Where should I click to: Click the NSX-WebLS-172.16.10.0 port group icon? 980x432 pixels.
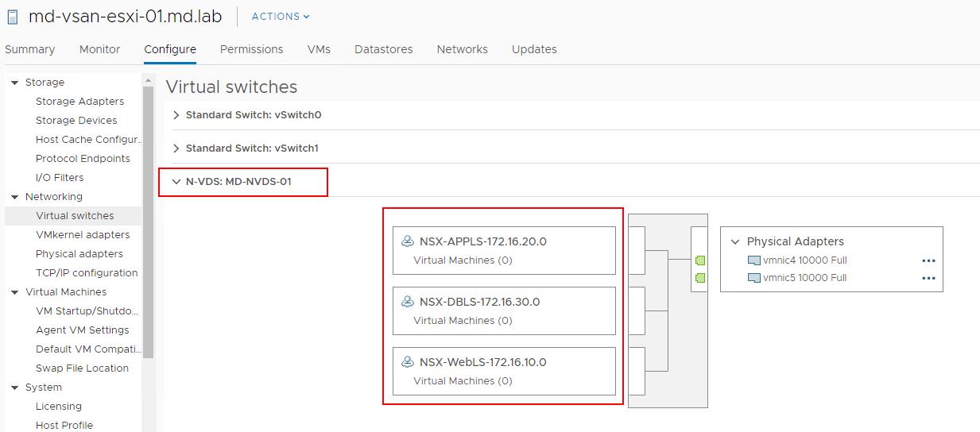(x=408, y=362)
